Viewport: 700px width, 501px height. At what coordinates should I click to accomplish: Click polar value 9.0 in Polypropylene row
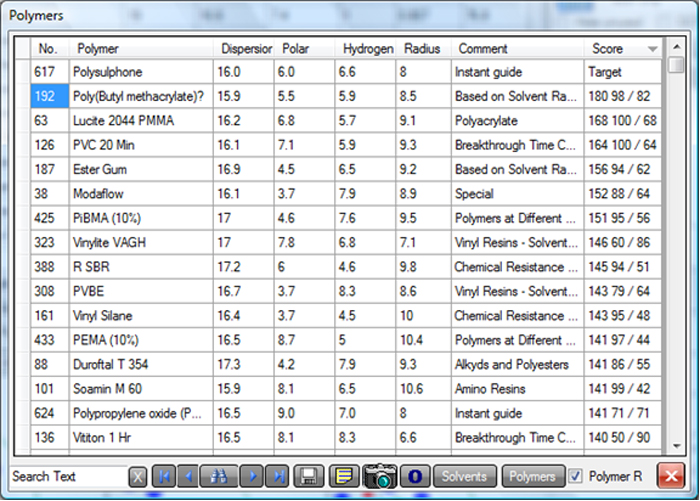(304, 413)
